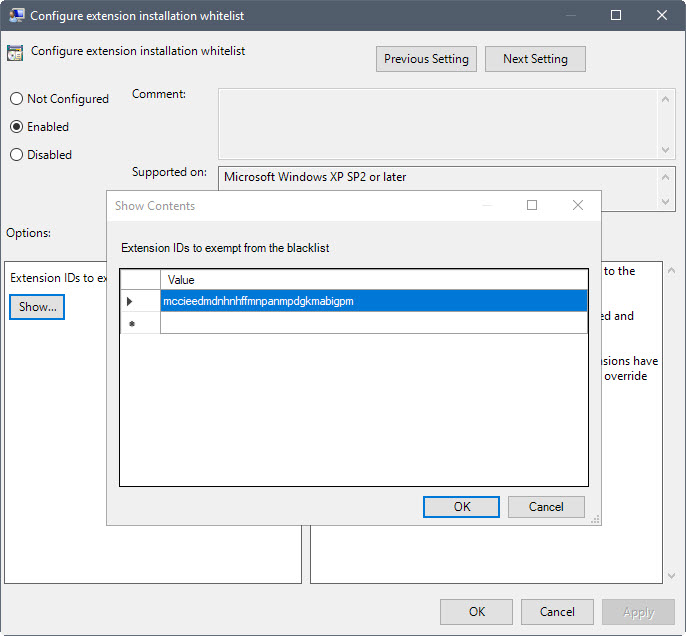Click the empty new value row cell
686x636 pixels.
click(x=374, y=323)
